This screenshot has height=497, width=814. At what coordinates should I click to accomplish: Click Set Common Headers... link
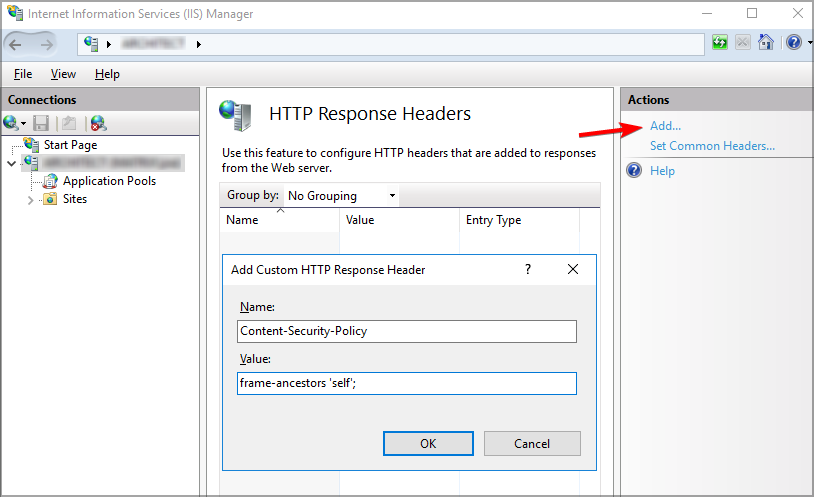click(x=712, y=146)
